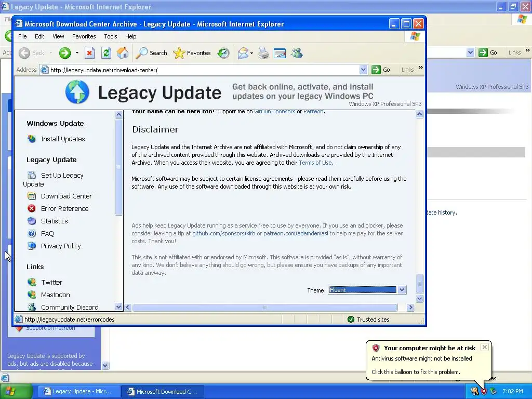Screen dimensions: 532x399
Task: Open address dropdown in background window
Action: [x=470, y=52]
